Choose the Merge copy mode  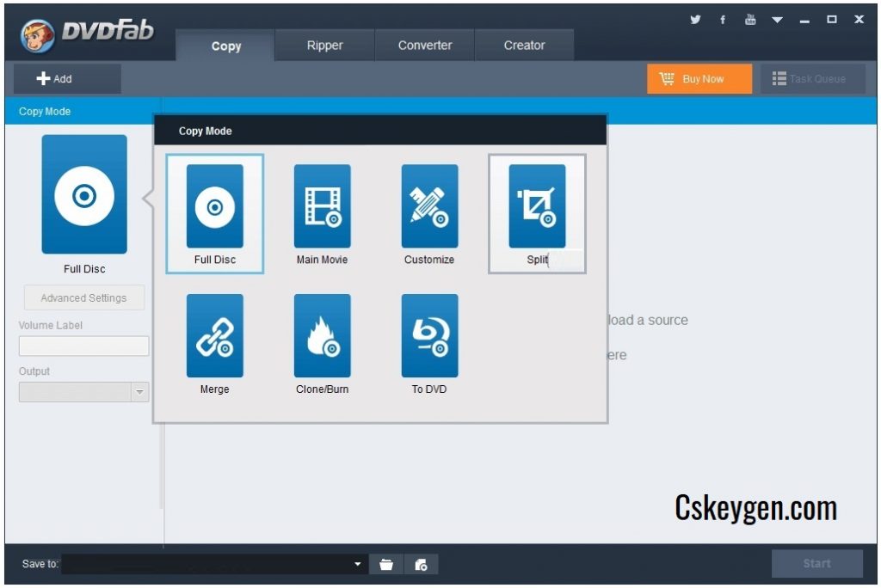click(214, 344)
